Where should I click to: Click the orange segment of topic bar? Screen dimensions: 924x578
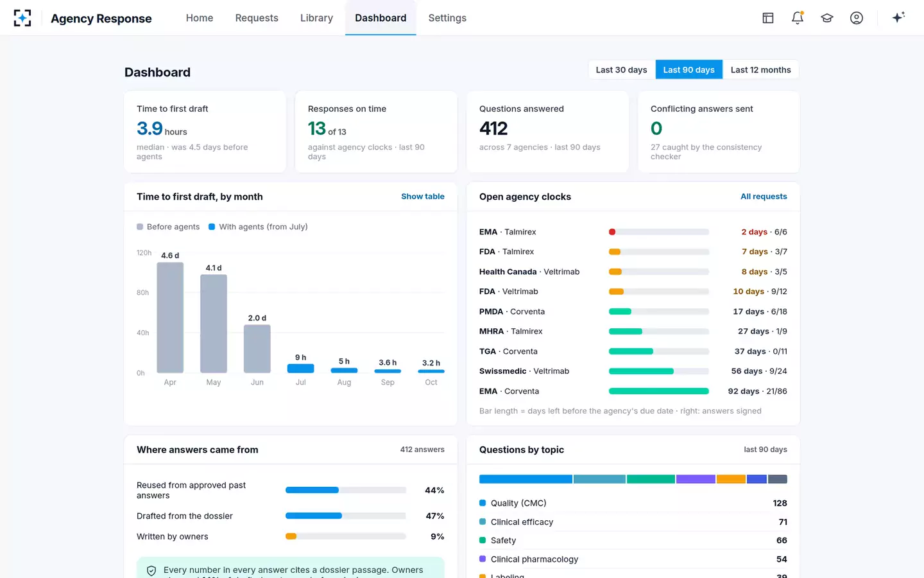coord(731,479)
